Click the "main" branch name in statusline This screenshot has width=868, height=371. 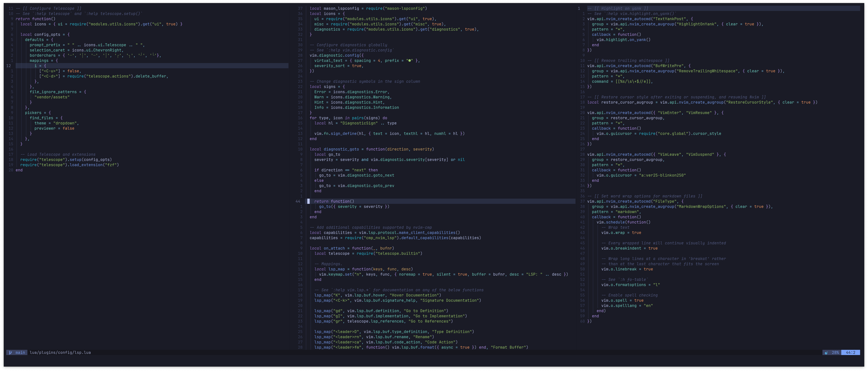point(20,353)
